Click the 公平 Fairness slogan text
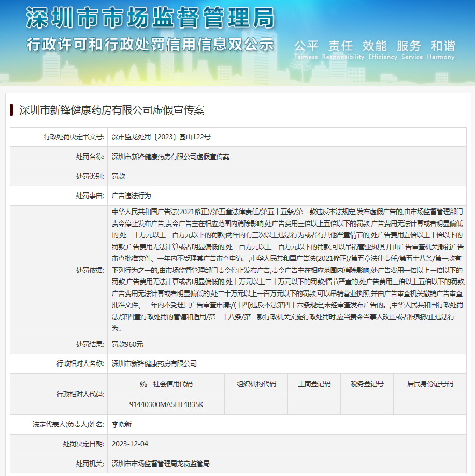The image size is (475, 476). (x=306, y=49)
